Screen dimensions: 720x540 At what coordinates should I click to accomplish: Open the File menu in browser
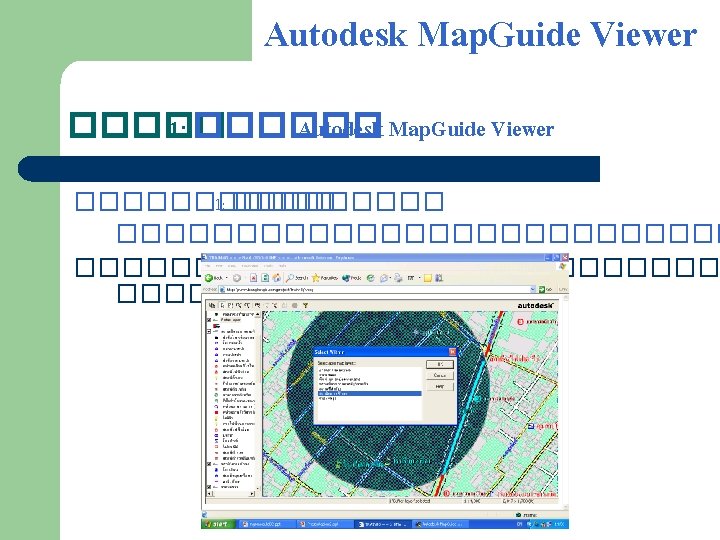[208, 266]
